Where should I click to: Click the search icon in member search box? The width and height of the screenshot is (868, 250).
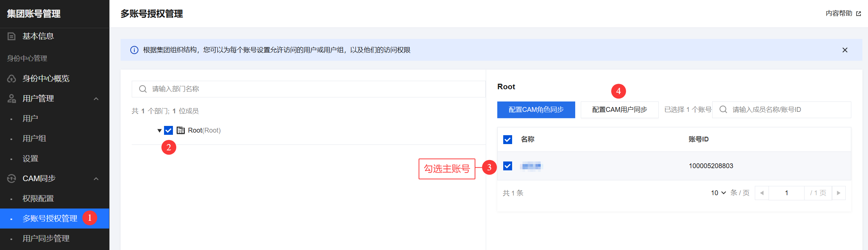click(x=723, y=110)
